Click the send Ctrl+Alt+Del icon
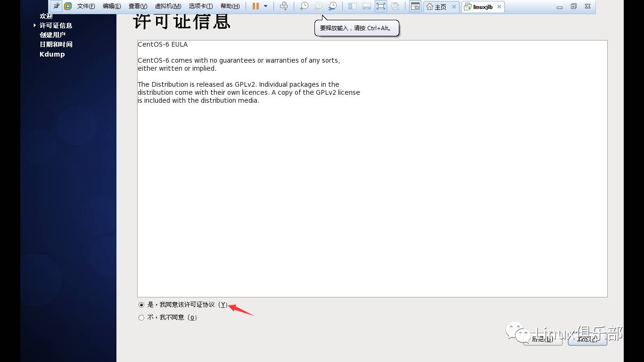644x362 pixels. tap(284, 6)
